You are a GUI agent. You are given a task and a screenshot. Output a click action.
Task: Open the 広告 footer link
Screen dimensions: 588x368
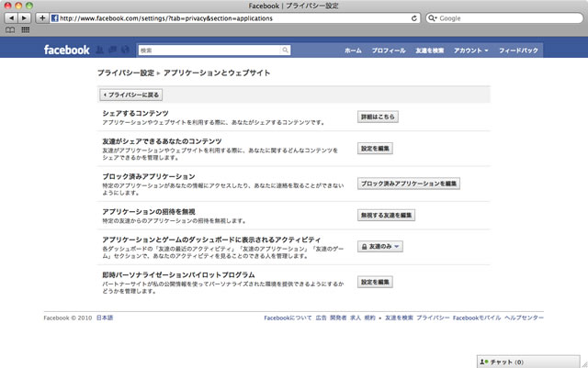pyautogui.click(x=321, y=318)
